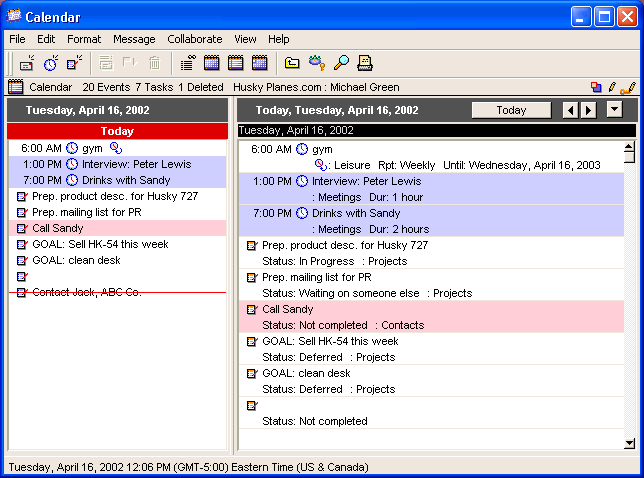Click the new task toolbar icon

coord(74,63)
